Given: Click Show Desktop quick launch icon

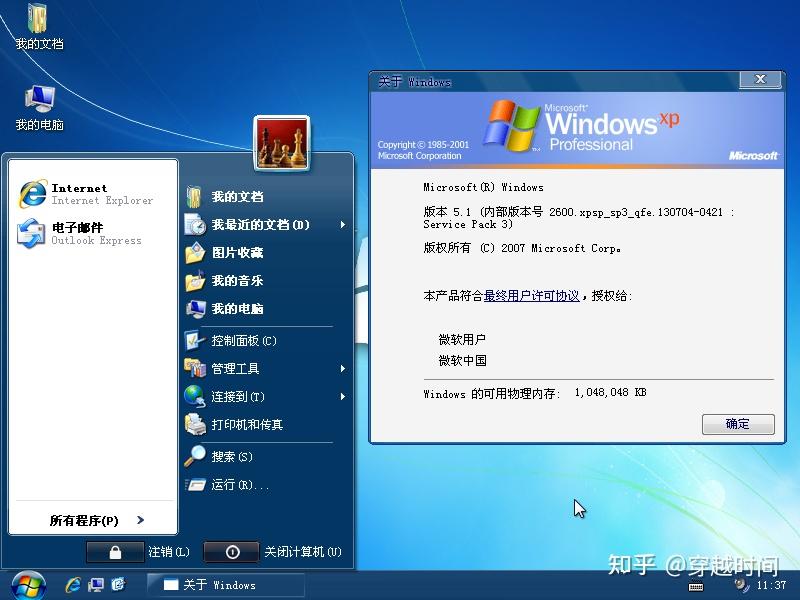Looking at the screenshot, I should 96,585.
